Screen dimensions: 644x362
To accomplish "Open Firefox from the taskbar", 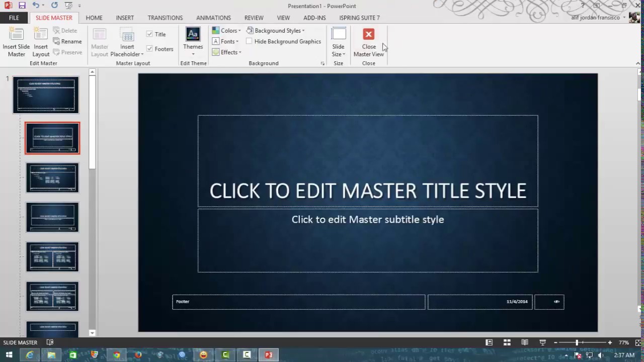I will coord(138,355).
